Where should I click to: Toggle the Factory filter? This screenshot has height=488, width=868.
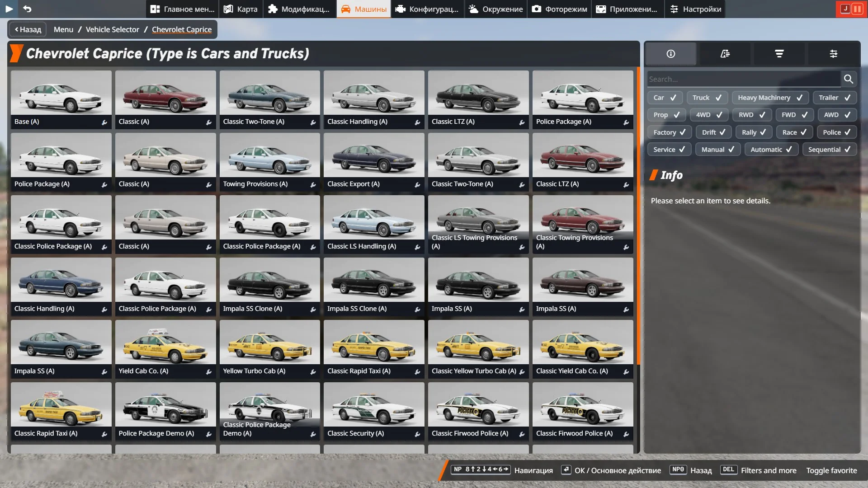tap(669, 132)
